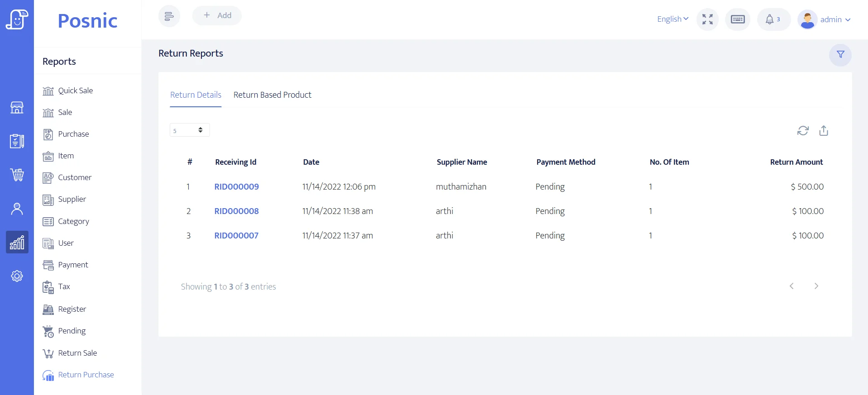Collapse the sidebar menu toggle

coord(169,16)
